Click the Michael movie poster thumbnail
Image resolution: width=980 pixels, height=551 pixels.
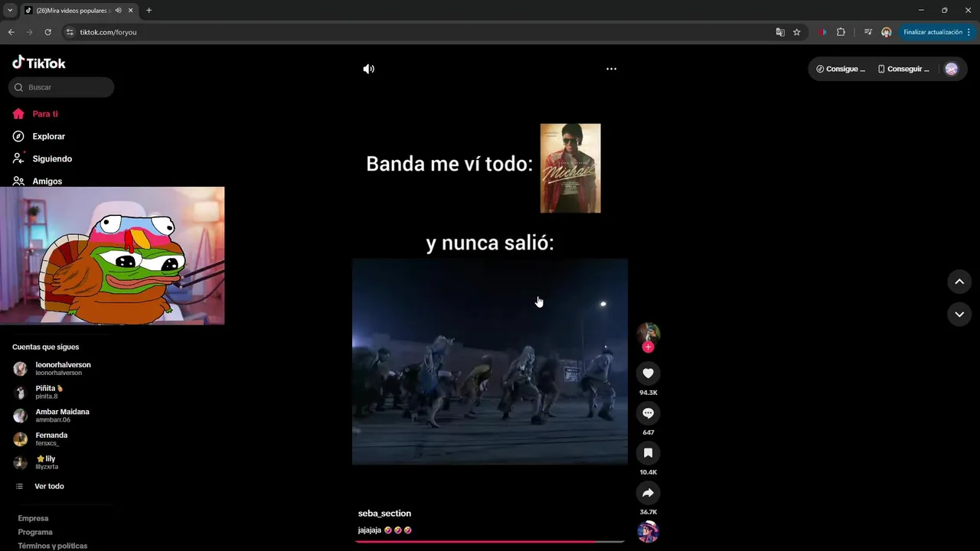(x=570, y=168)
